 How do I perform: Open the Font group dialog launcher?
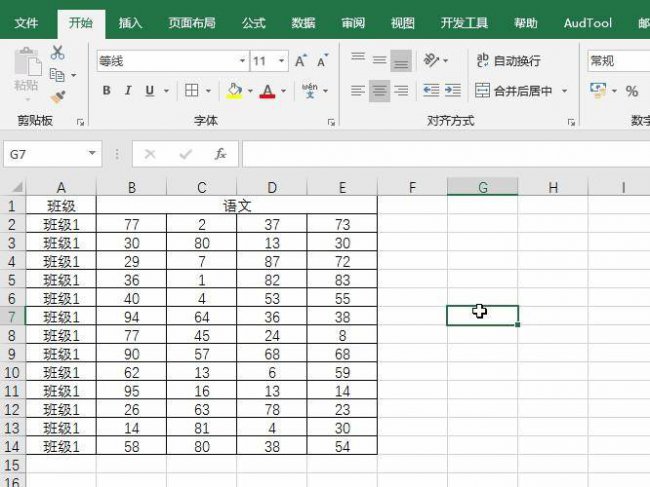pyautogui.click(x=331, y=122)
